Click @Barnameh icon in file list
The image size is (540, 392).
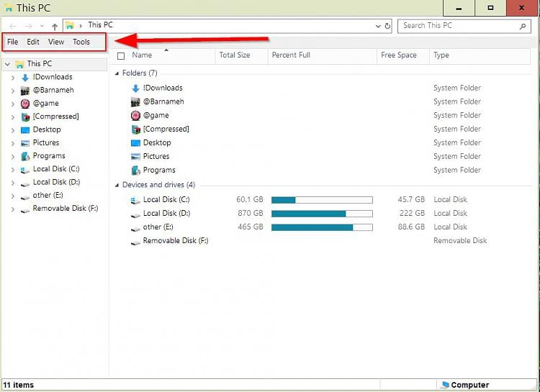(x=135, y=102)
